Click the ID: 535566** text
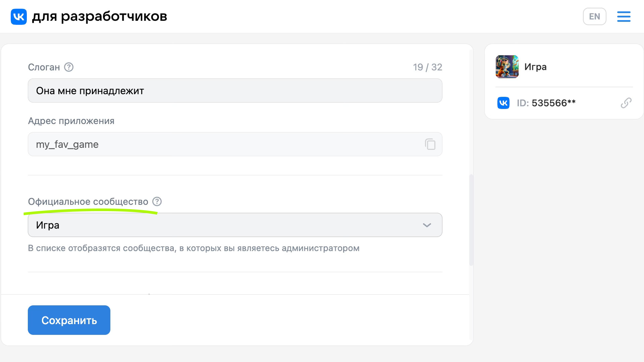 pos(546,103)
